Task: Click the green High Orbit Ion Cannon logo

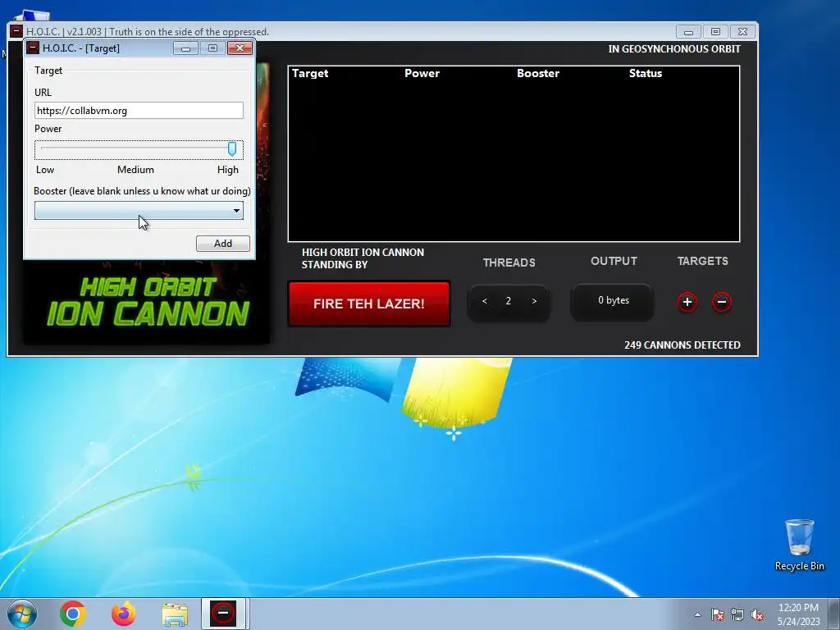Action: pyautogui.click(x=148, y=302)
